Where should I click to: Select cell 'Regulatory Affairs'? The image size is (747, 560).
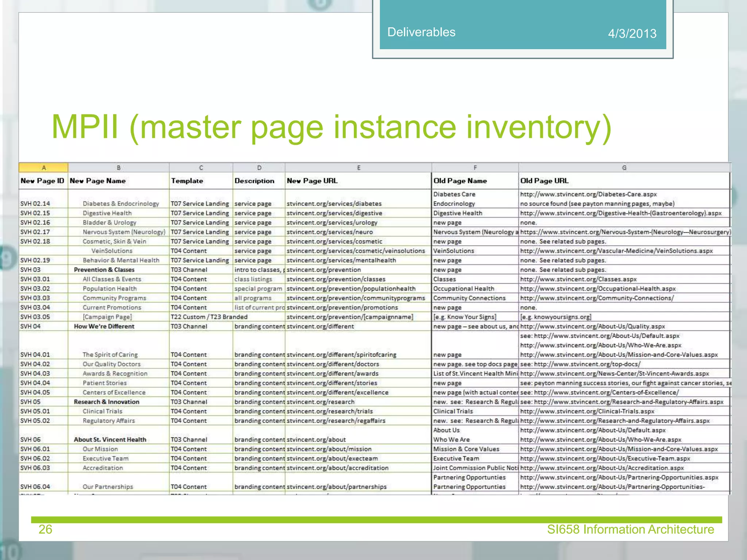click(119, 421)
